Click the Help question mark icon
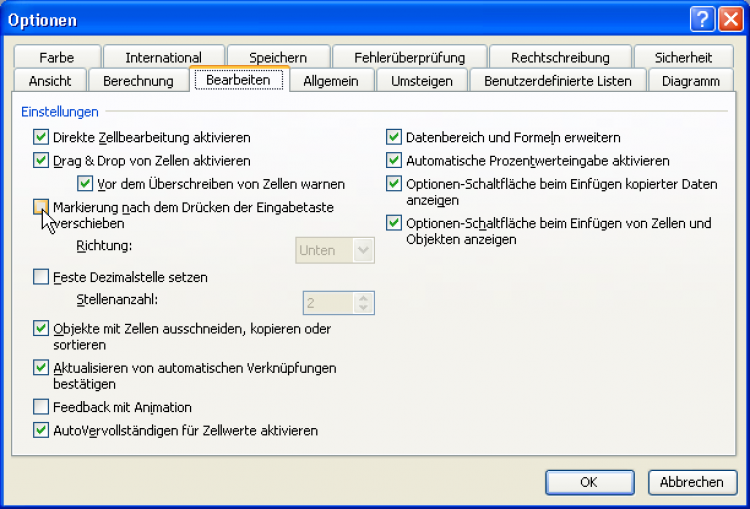This screenshot has height=509, width=750. click(x=702, y=20)
